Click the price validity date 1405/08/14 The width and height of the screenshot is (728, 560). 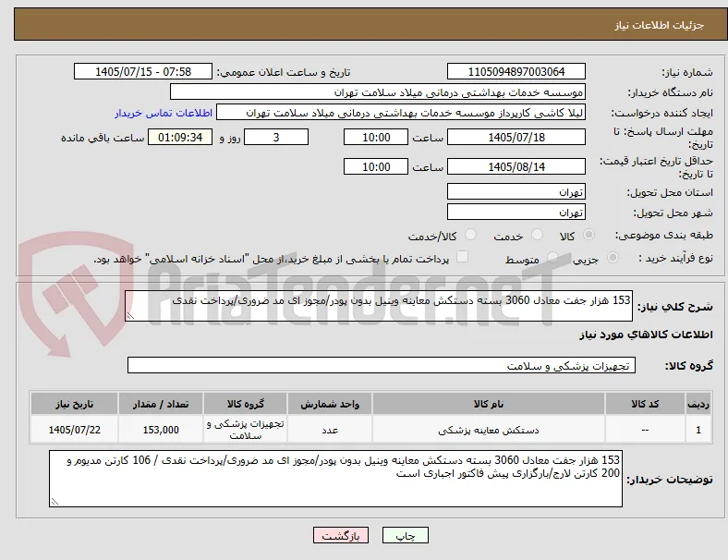tap(516, 166)
